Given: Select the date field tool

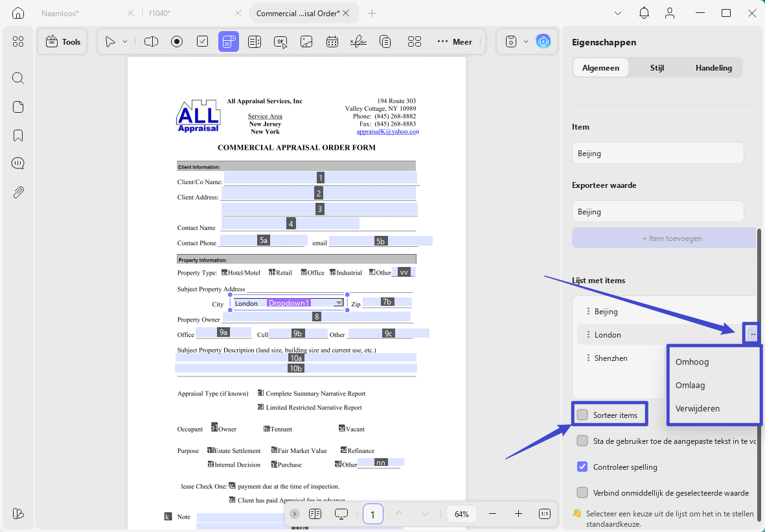Looking at the screenshot, I should point(332,42).
